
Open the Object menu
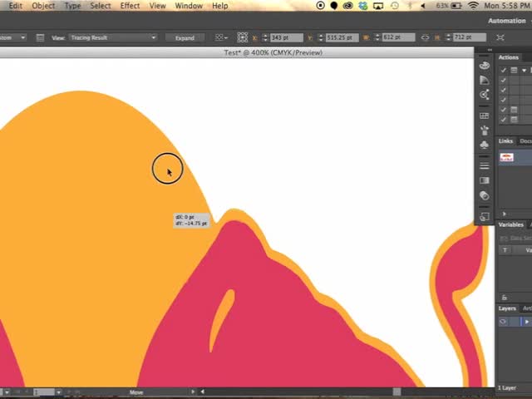[43, 6]
